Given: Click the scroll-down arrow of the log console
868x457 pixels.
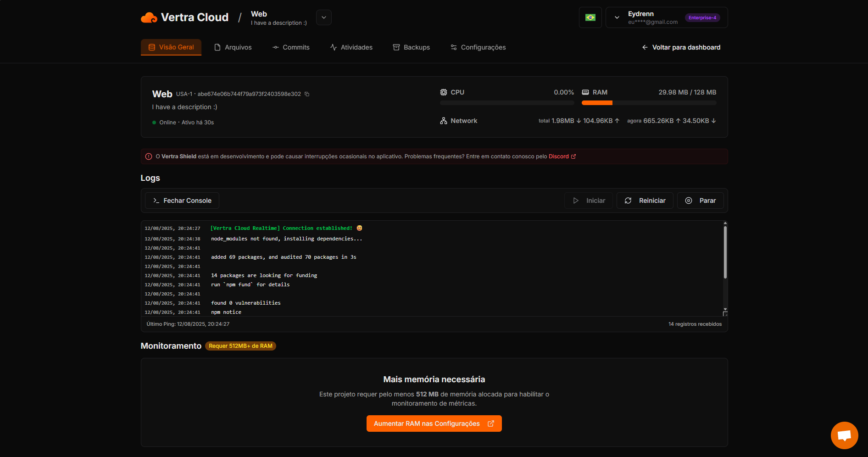Looking at the screenshot, I should (725, 309).
